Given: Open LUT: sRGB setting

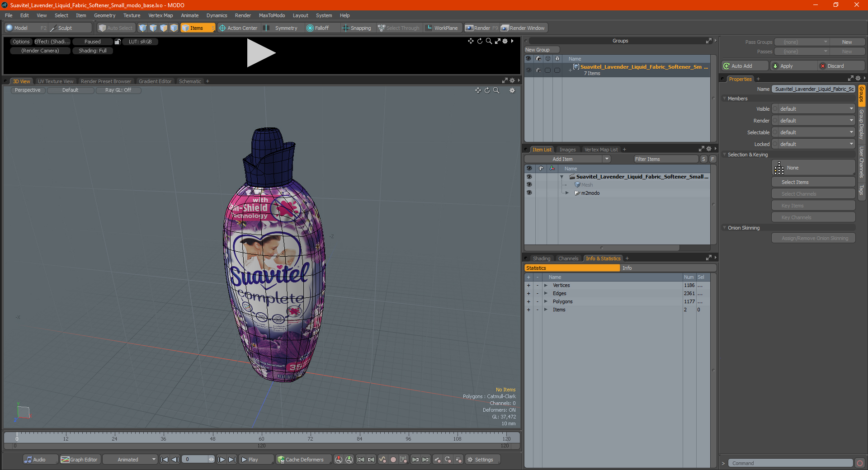Looking at the screenshot, I should click(x=140, y=42).
